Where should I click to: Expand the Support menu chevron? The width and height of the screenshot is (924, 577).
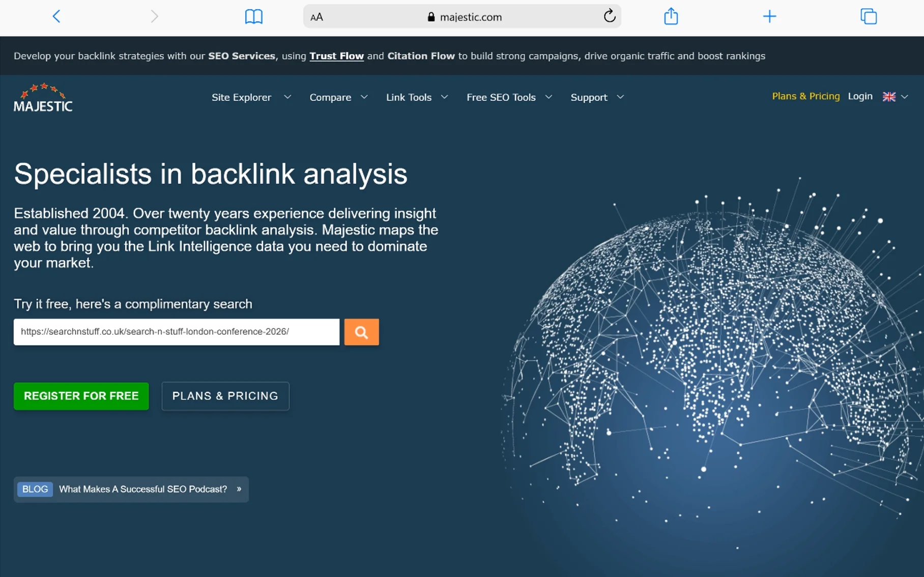coord(620,97)
